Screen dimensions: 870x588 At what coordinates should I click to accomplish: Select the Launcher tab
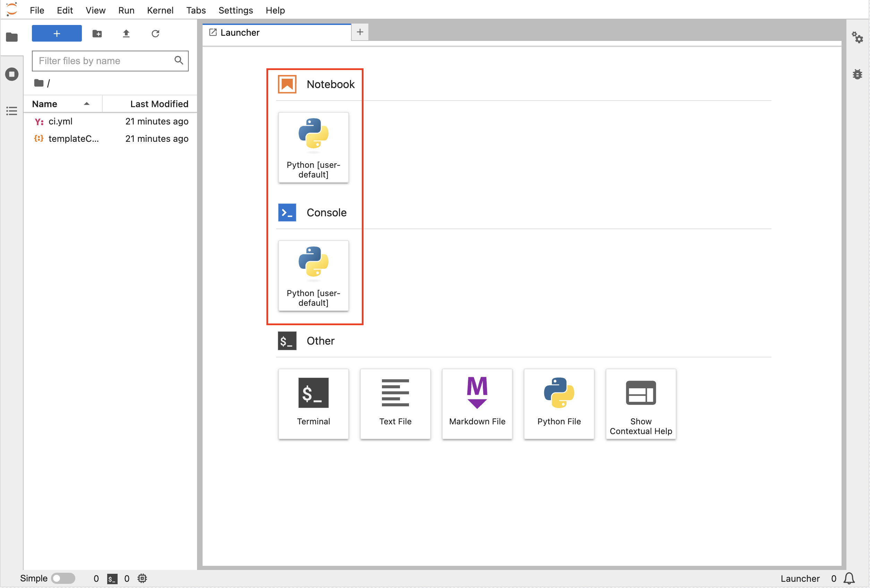pyautogui.click(x=277, y=33)
